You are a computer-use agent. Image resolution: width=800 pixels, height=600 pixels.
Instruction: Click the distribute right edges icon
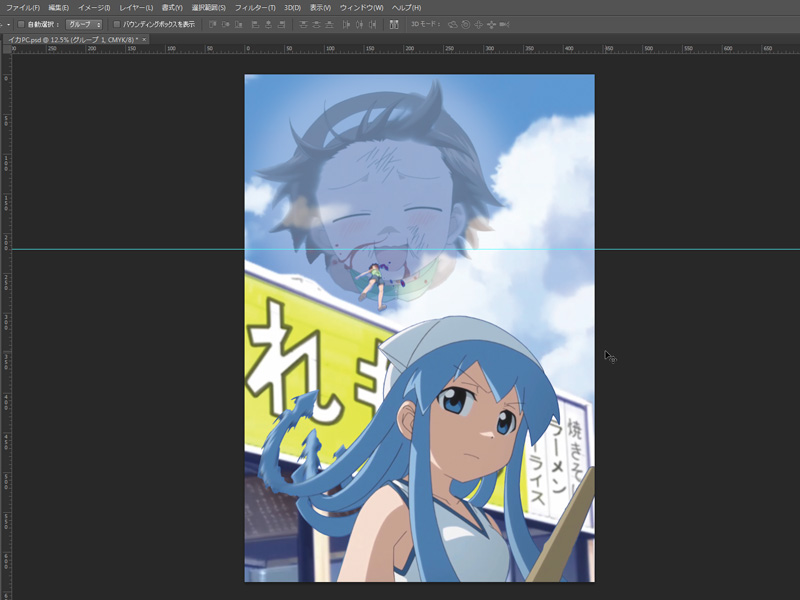[x=373, y=24]
